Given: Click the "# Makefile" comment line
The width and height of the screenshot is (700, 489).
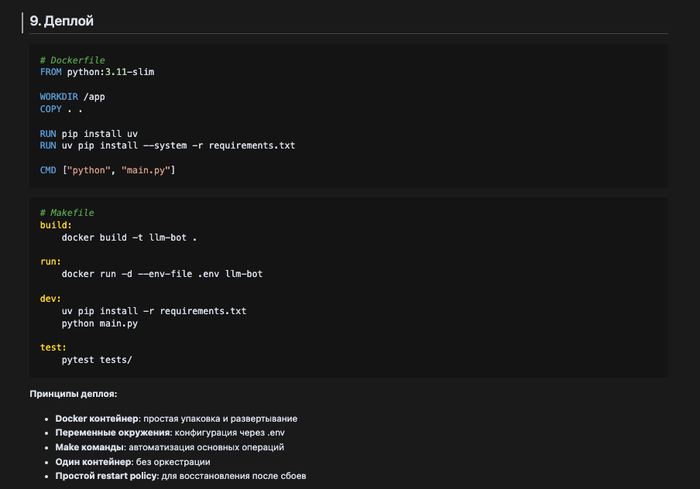Looking at the screenshot, I should [66, 213].
